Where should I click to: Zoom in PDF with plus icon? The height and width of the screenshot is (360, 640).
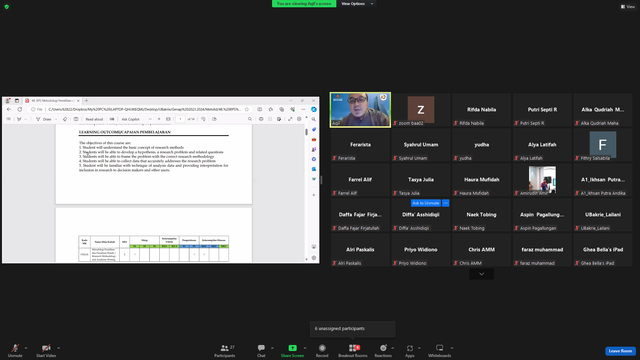159,119
